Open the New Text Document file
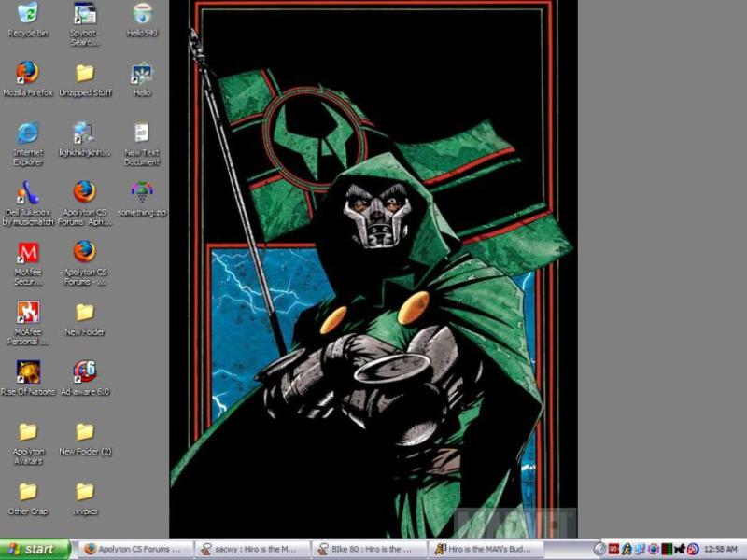This screenshot has width=747, height=560. tap(142, 133)
